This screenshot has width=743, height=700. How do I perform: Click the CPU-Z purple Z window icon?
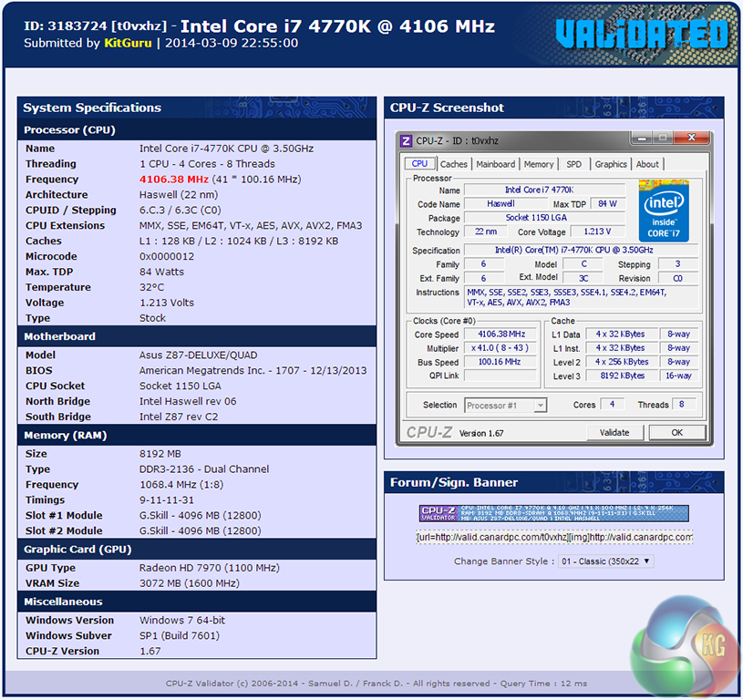406,140
